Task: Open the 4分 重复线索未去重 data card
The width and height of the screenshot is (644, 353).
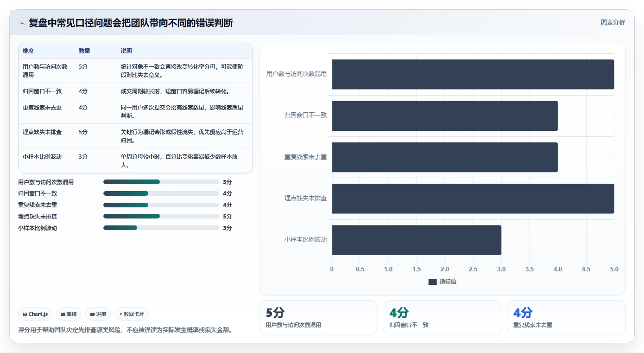Action: (x=566, y=317)
